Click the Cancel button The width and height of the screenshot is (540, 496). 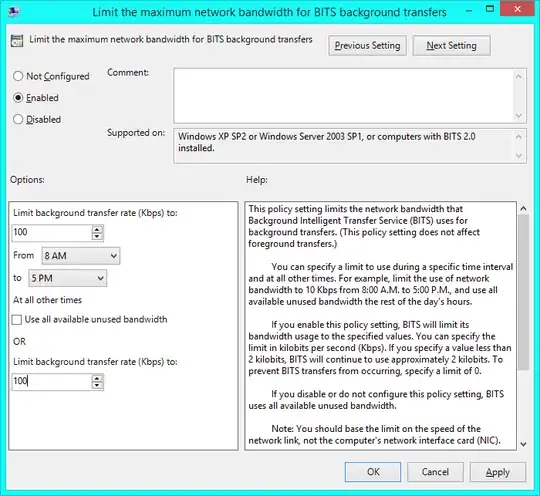[435, 472]
